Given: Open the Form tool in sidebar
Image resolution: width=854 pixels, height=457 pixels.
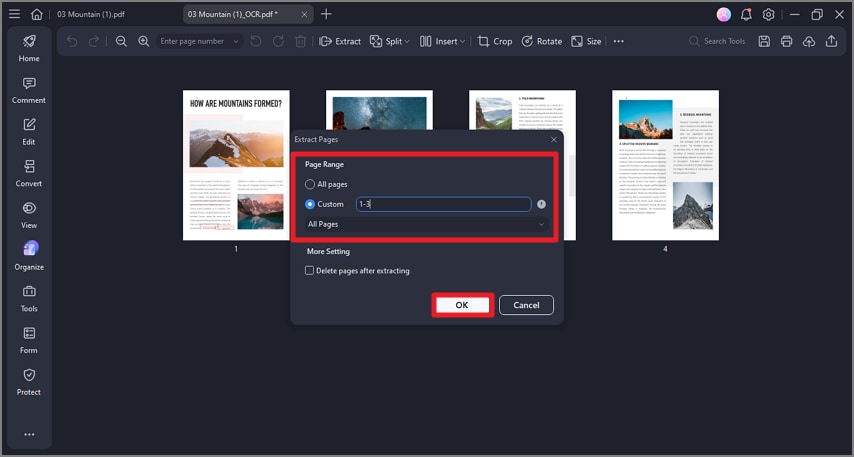Looking at the screenshot, I should tap(29, 341).
